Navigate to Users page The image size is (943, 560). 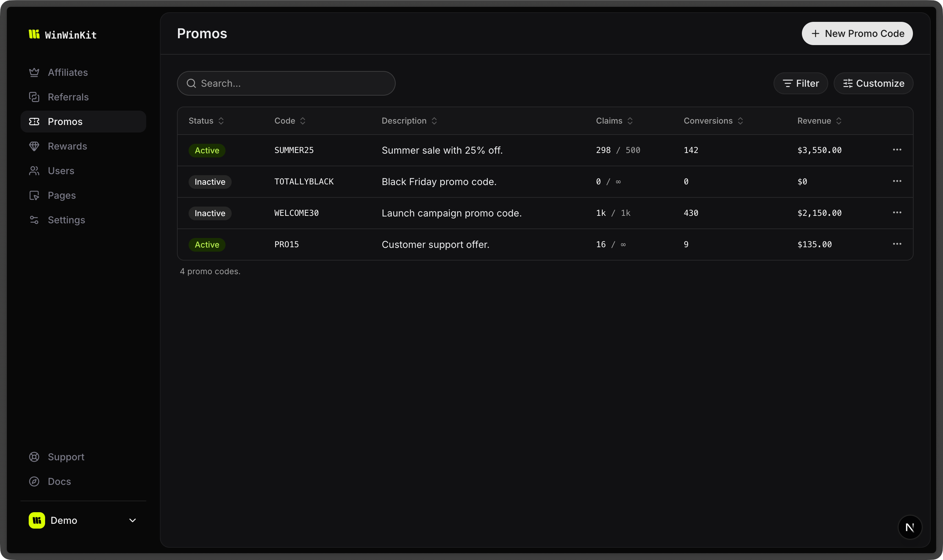[83, 171]
